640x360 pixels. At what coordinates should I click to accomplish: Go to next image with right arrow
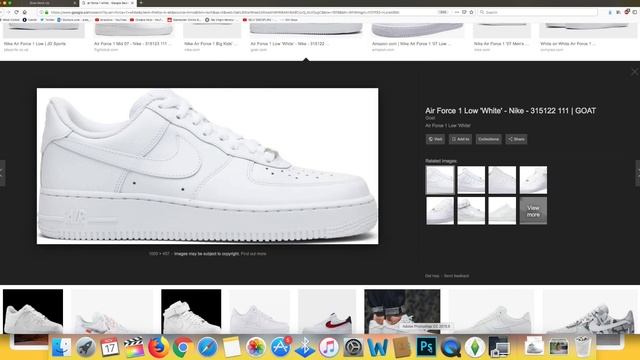[638, 173]
